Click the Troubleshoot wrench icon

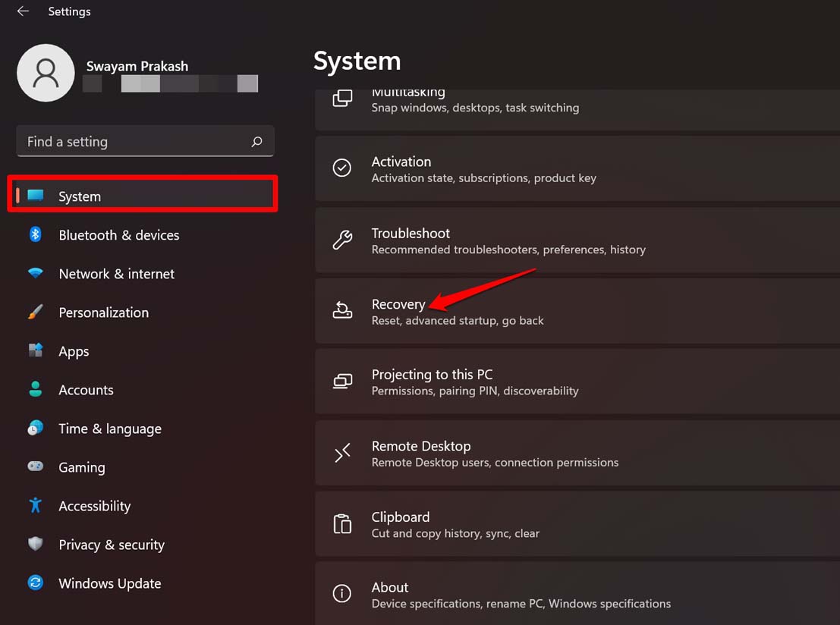[x=342, y=240]
